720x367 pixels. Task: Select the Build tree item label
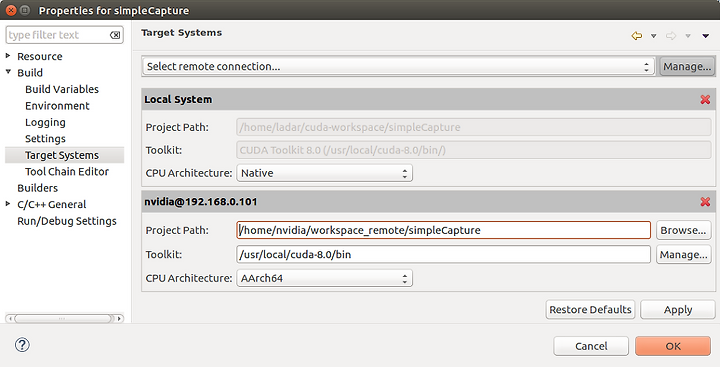30,73
